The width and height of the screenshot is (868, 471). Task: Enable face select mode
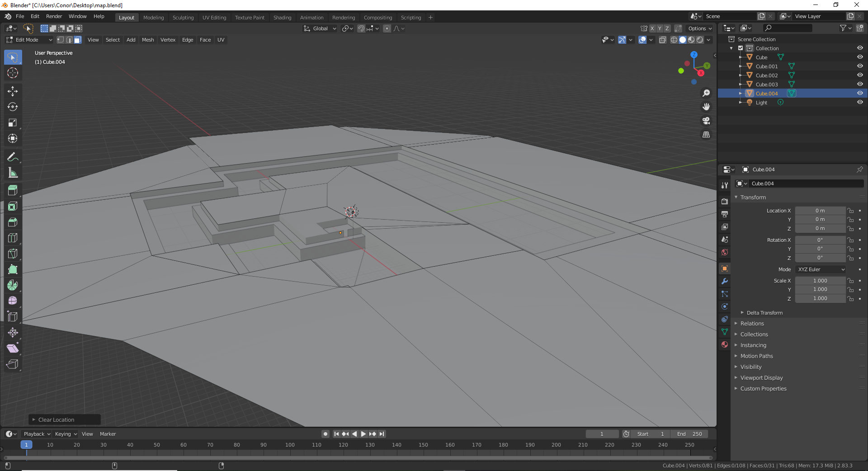click(x=78, y=40)
